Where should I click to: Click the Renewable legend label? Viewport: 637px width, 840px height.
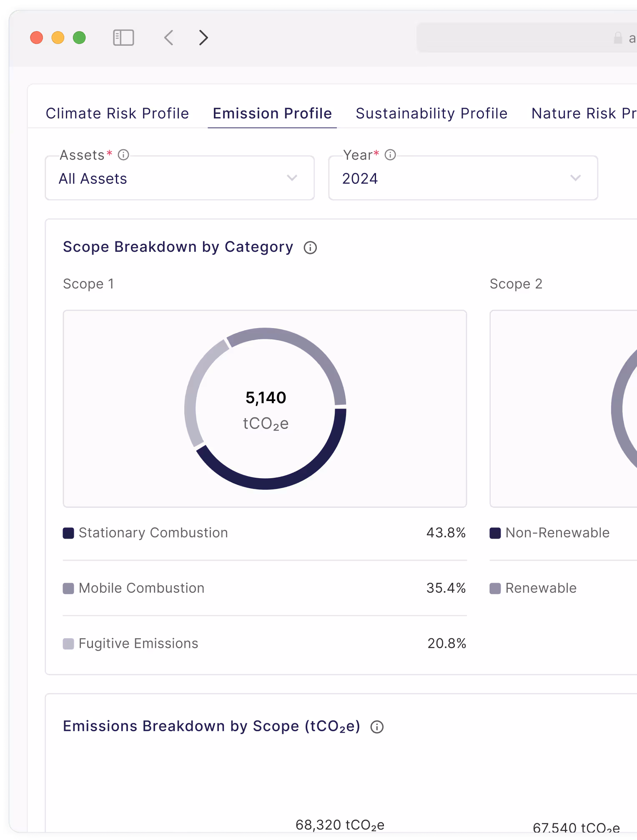[x=541, y=588]
